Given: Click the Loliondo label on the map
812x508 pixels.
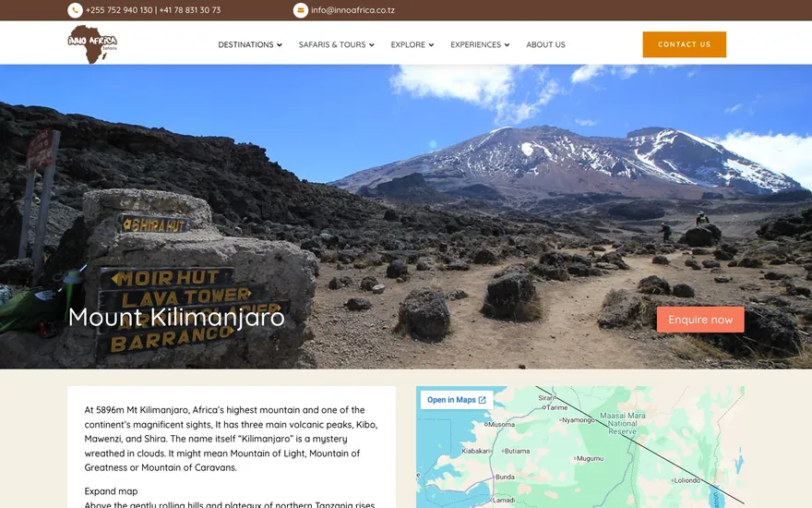Looking at the screenshot, I should 687,480.
